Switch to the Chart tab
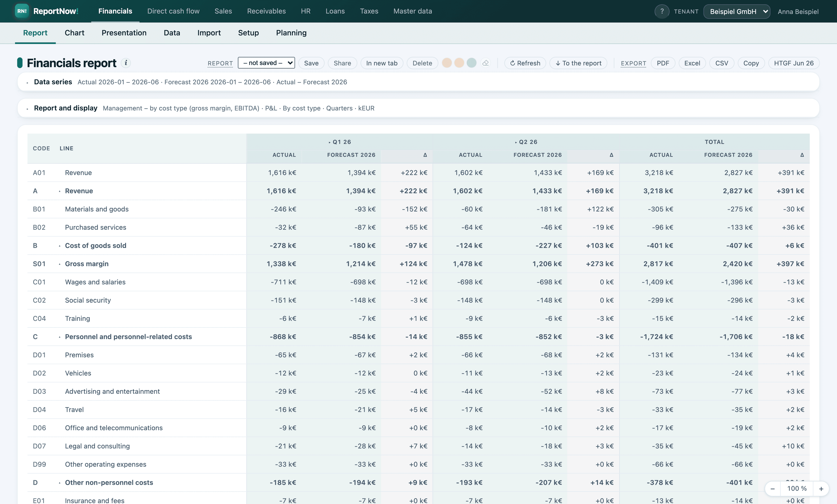Screen dimensions: 837x504 [74, 33]
